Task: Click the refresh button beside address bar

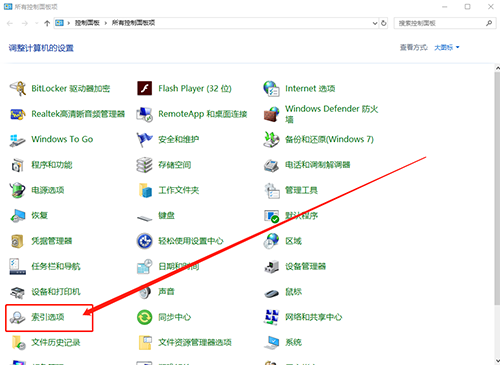Action: pos(384,23)
